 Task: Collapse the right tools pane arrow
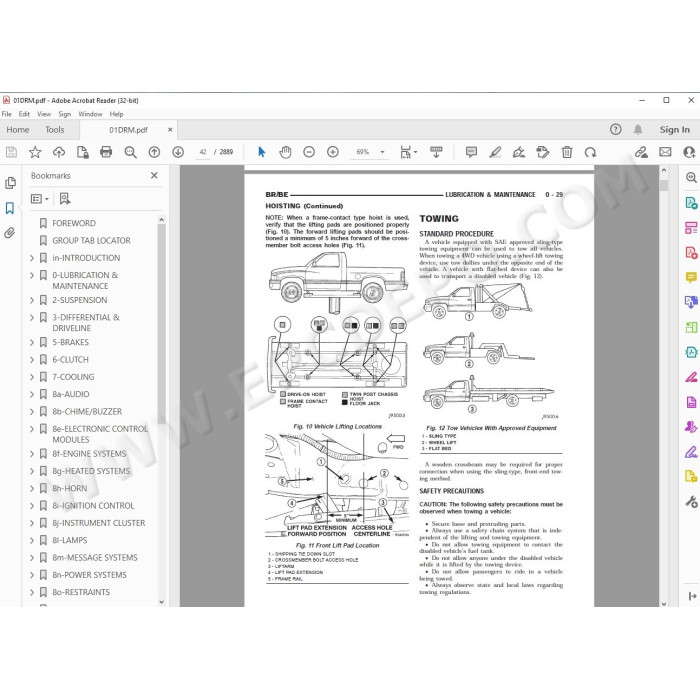[x=692, y=596]
